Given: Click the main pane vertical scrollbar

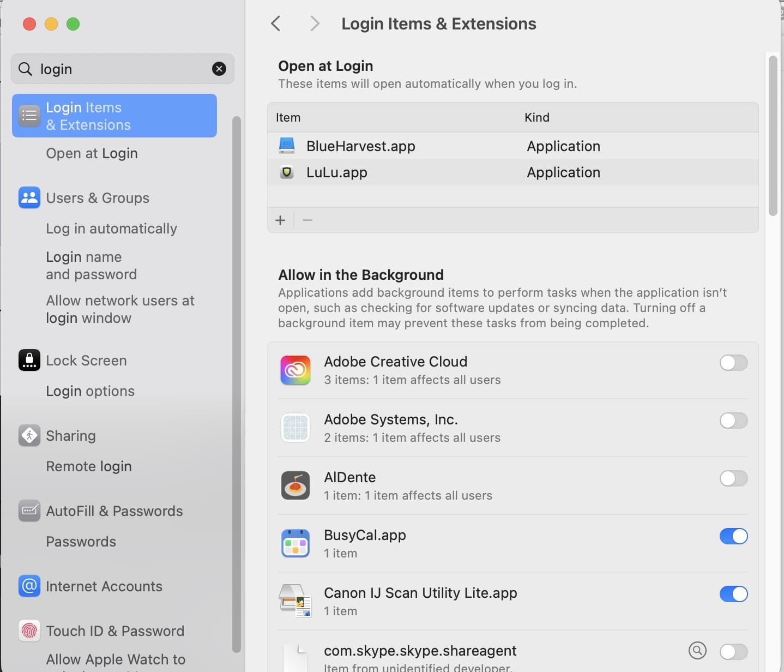Looking at the screenshot, I should pyautogui.click(x=773, y=136).
